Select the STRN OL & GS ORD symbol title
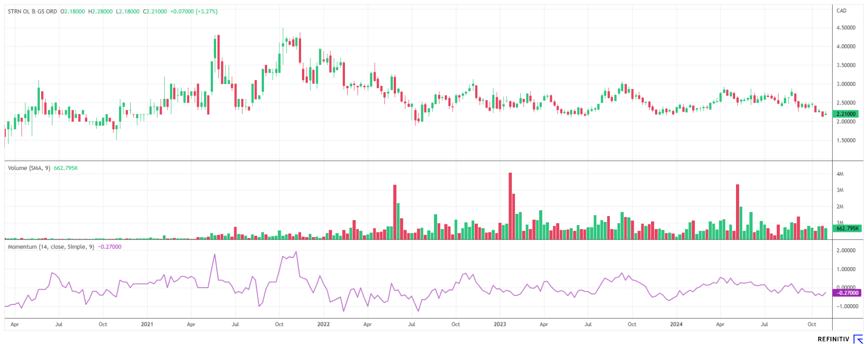Viewport: 868px width, 344px height. 33,12
